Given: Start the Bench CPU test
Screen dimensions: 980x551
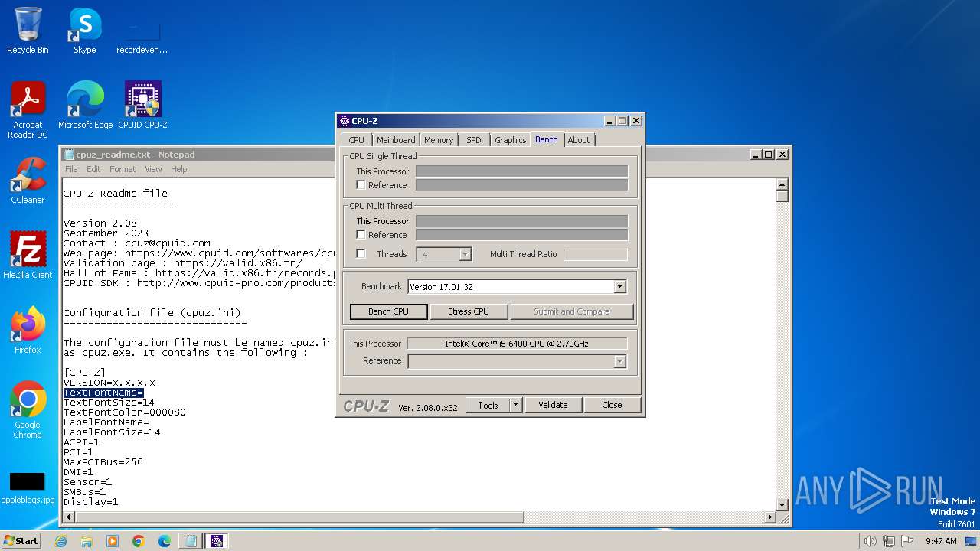Looking at the screenshot, I should point(388,311).
